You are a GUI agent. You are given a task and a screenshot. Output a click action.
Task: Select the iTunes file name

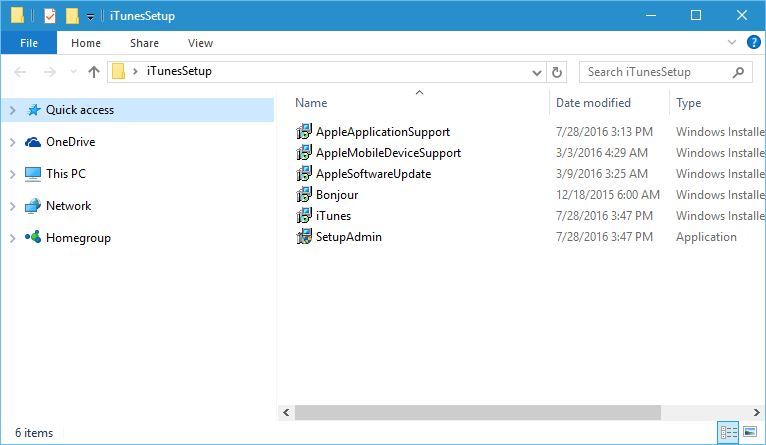(333, 216)
